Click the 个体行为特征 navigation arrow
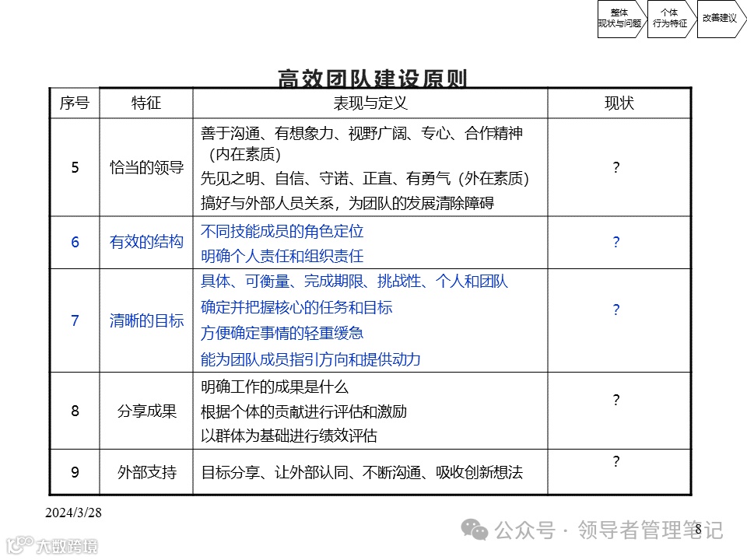Viewport: 747px width, 560px height. pos(671,19)
